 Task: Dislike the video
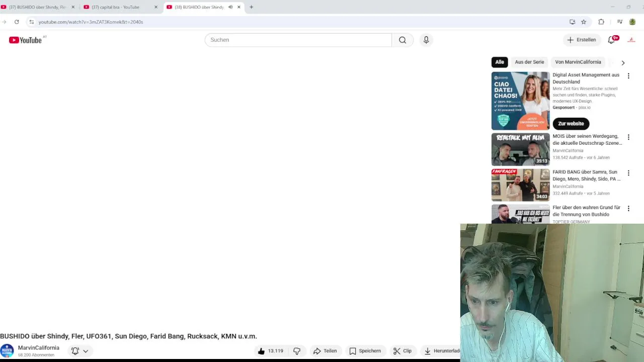(297, 351)
